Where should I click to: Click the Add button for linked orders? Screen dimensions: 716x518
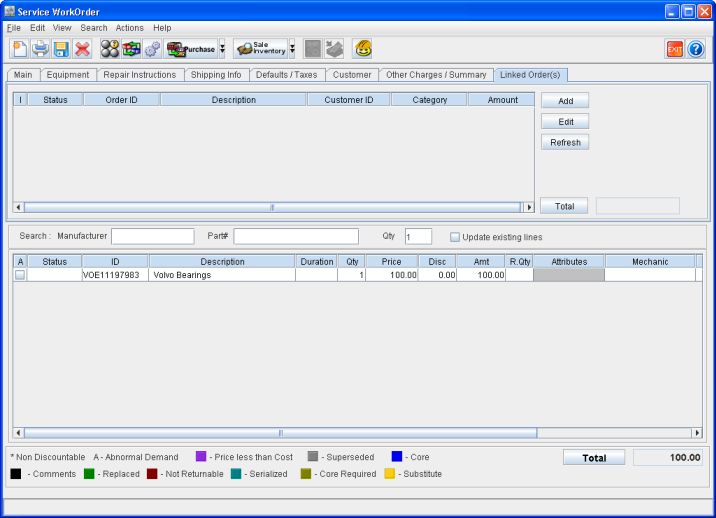565,101
